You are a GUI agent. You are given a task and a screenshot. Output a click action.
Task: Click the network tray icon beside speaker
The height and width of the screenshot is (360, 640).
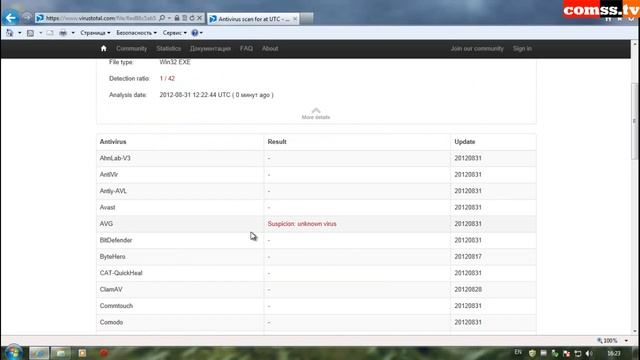578,353
